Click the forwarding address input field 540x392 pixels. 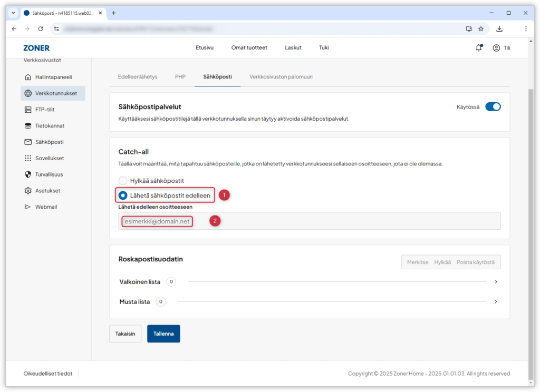[309, 221]
